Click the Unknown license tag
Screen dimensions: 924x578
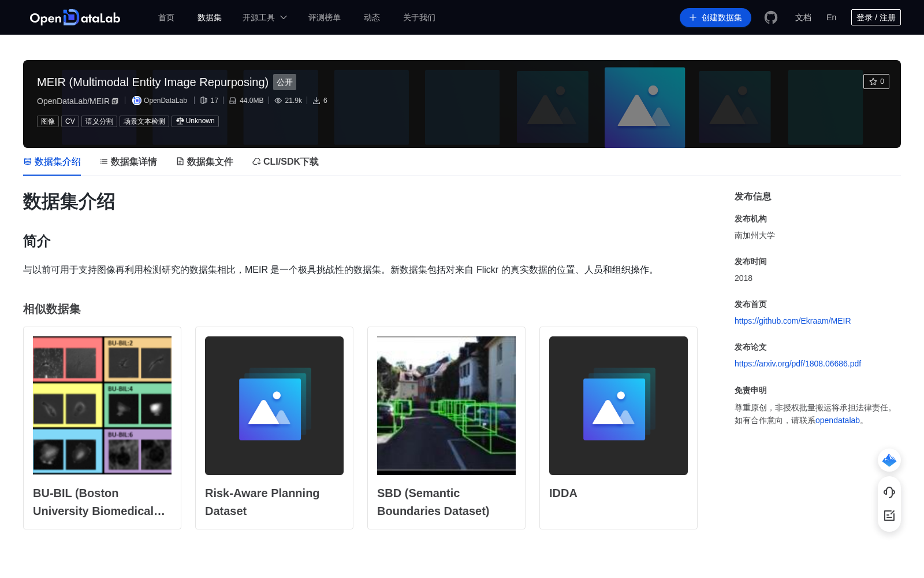[x=195, y=121]
